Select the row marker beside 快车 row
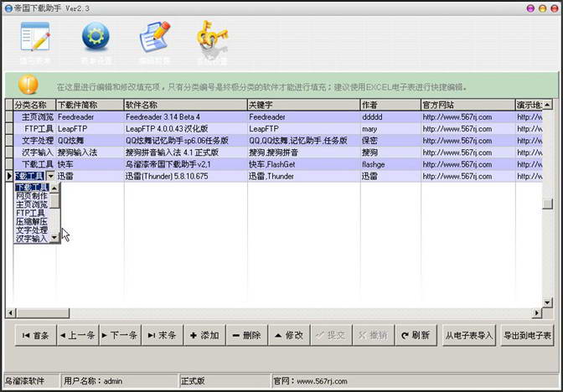The height and width of the screenshot is (392, 563). click(9, 164)
